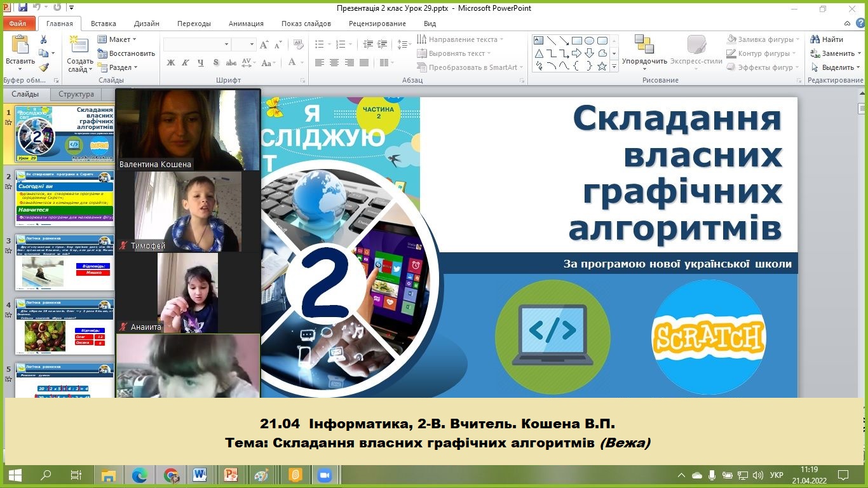868x488 pixels.
Task: Open the Макет layout dropdown
Action: pos(119,39)
